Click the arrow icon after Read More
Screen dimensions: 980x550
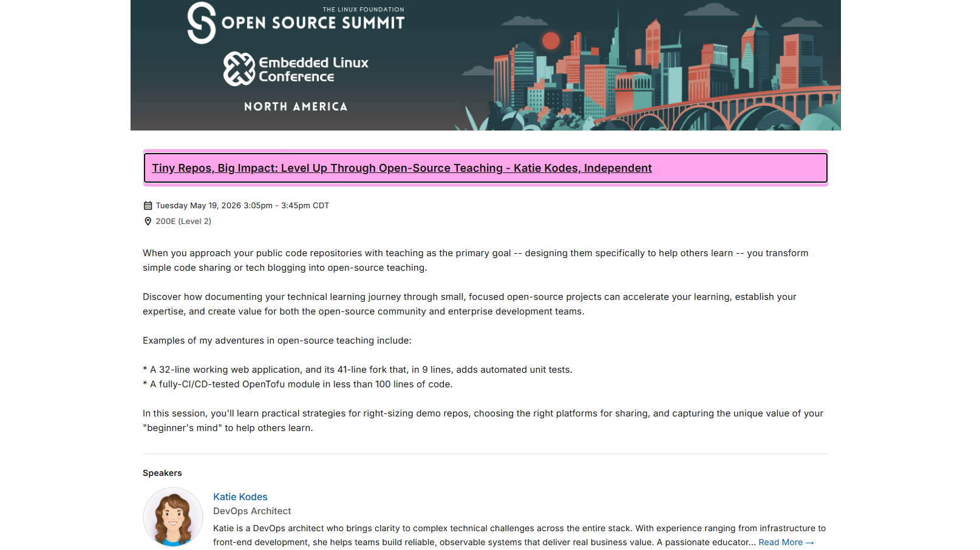click(809, 543)
